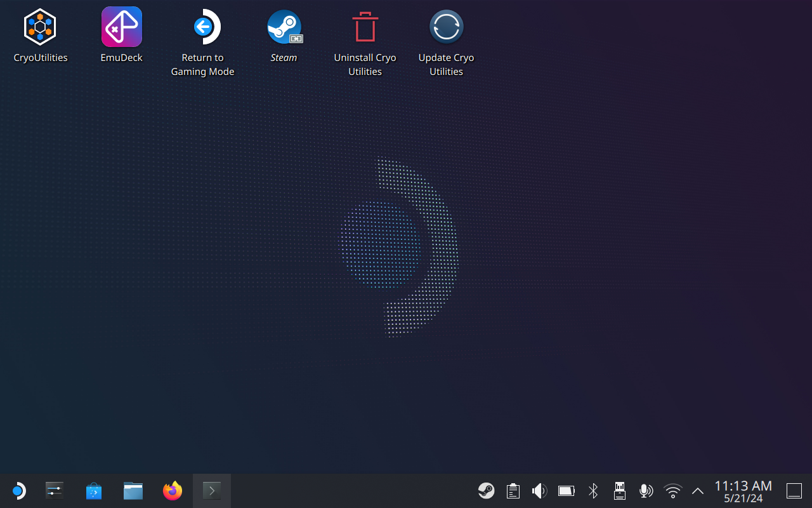Show battery and power status
The image size is (812, 508).
tap(566, 491)
